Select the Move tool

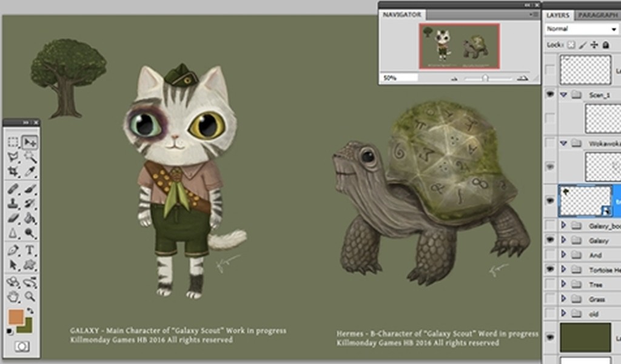(30, 142)
